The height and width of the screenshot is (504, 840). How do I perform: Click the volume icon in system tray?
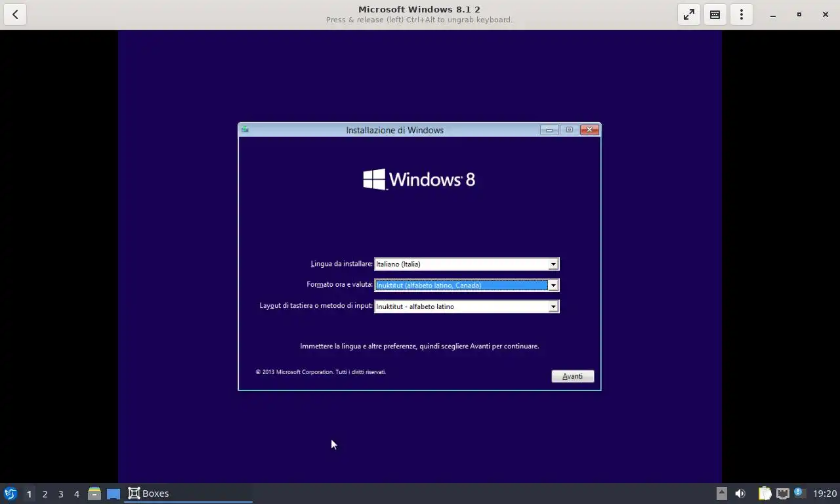[x=740, y=493]
